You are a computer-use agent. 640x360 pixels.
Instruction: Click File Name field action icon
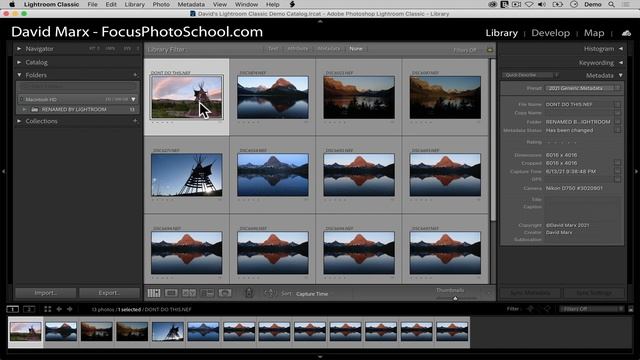tap(618, 104)
